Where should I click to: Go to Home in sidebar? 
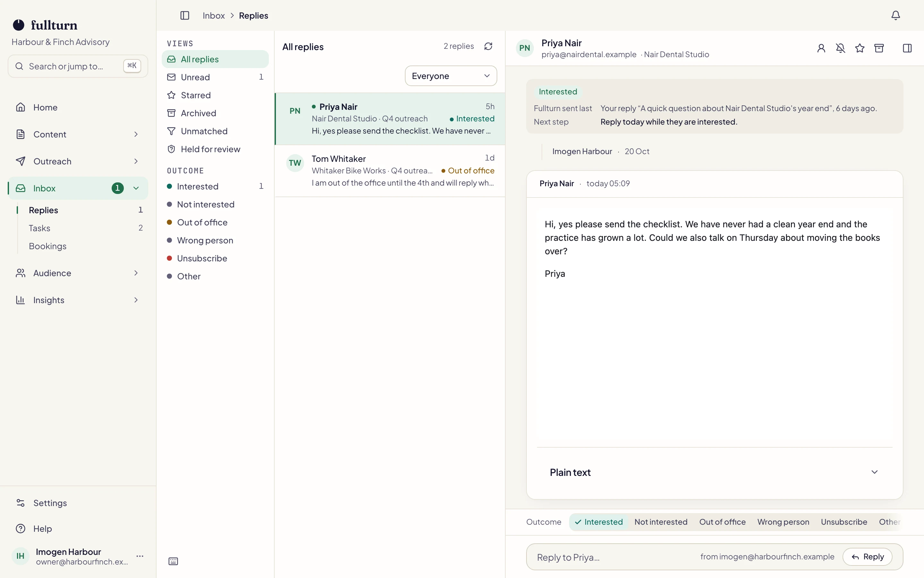pos(78,108)
